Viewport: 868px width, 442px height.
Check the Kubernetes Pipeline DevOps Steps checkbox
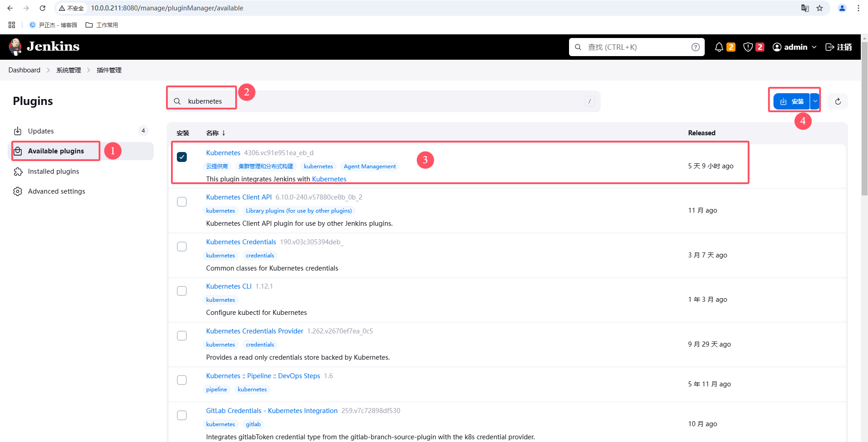[182, 380]
